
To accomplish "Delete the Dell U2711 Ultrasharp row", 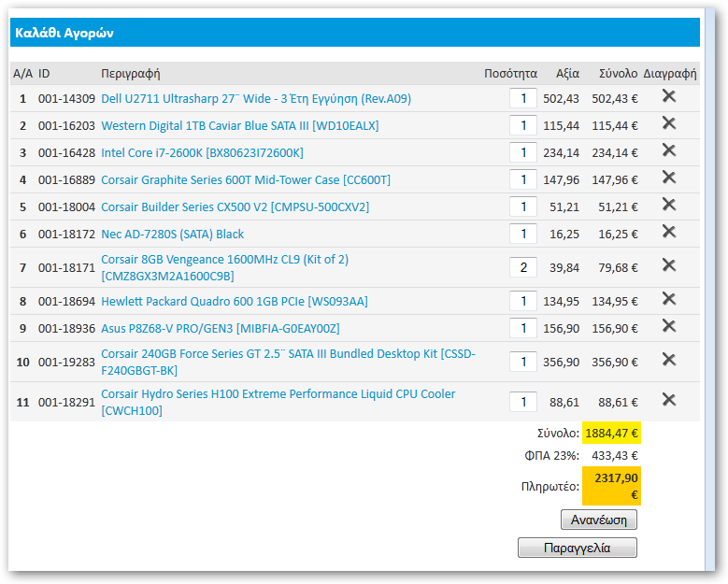I will [x=668, y=96].
